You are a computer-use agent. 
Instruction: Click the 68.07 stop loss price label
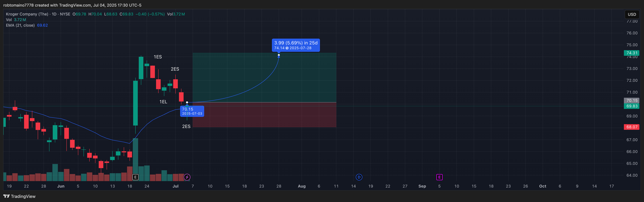tap(632, 127)
